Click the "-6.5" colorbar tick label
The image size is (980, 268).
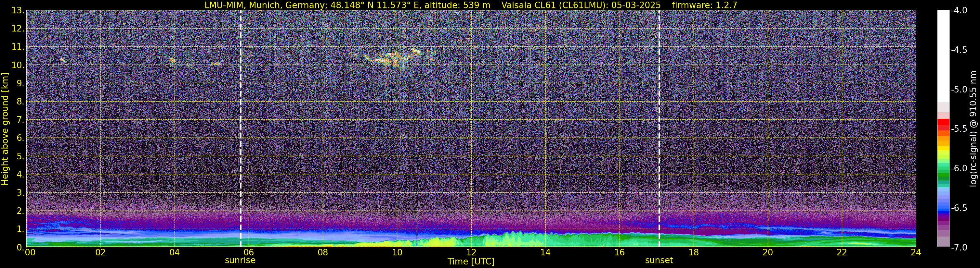(x=959, y=208)
